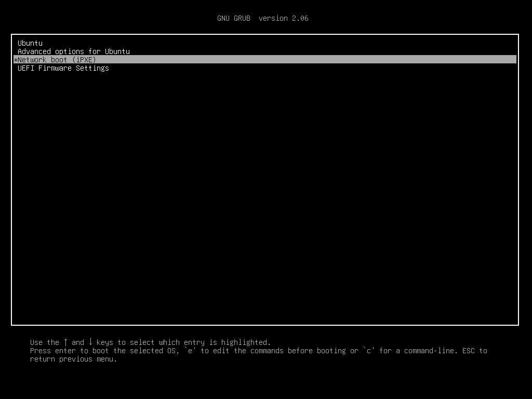
Task: Click the "Press enter to boot the selected OS" line
Action: point(259,351)
